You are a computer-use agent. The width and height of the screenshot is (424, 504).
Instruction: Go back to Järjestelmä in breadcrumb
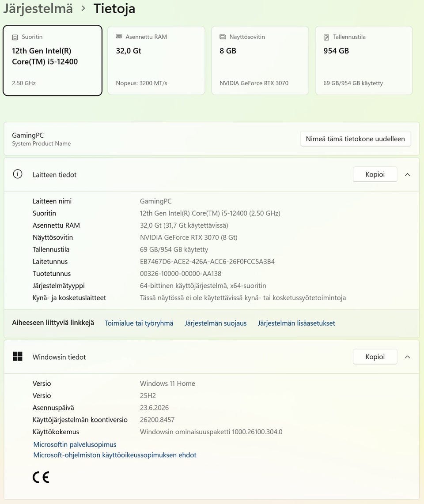pos(38,9)
